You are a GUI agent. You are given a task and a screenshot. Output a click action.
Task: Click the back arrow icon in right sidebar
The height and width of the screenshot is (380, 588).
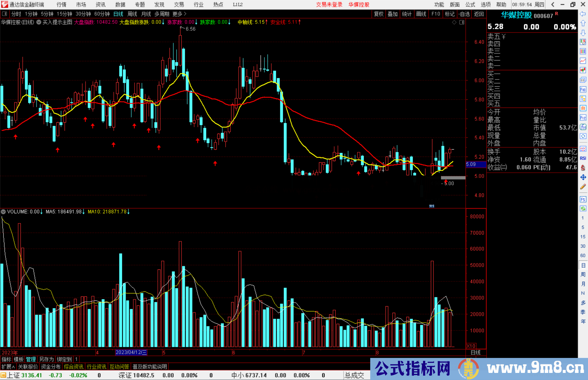click(583, 14)
